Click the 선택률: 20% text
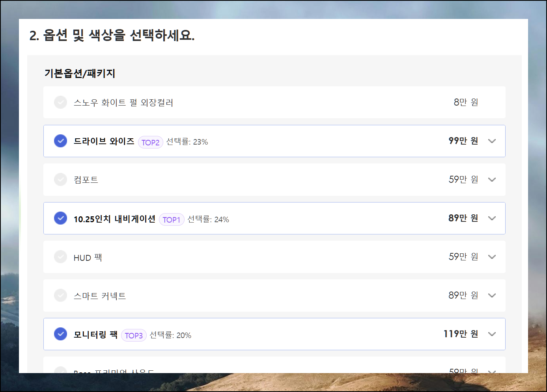Viewport: 547px width, 392px height. tap(170, 335)
